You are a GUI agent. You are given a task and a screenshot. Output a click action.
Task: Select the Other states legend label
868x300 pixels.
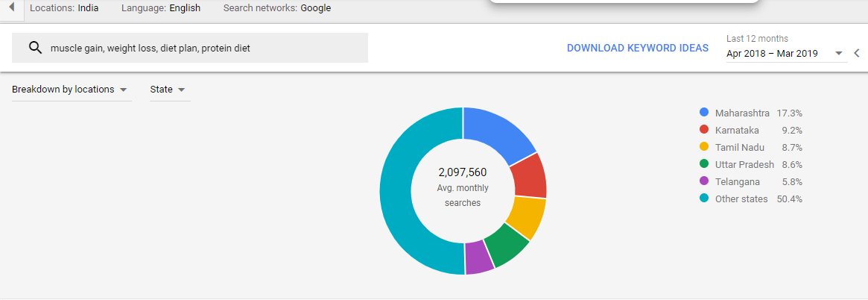tap(741, 199)
